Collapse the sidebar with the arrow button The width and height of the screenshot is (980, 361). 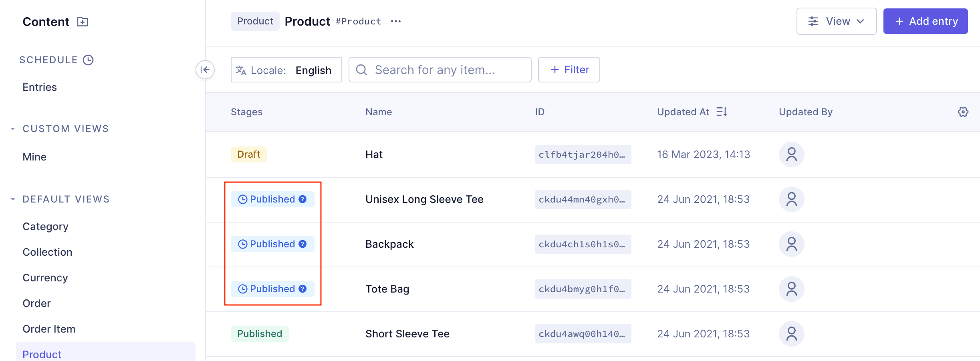[205, 70]
